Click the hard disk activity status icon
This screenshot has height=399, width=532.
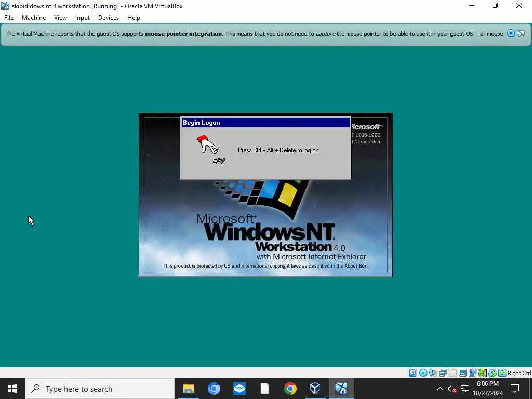pos(413,373)
